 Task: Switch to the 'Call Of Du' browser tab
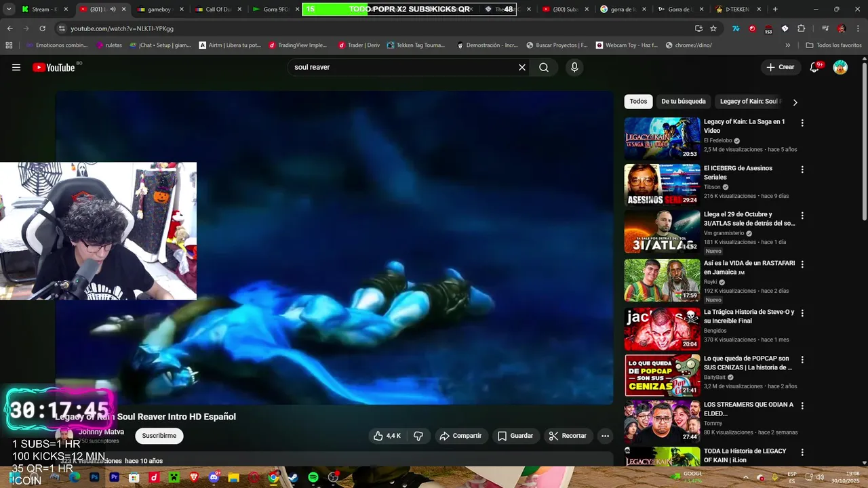pos(217,9)
